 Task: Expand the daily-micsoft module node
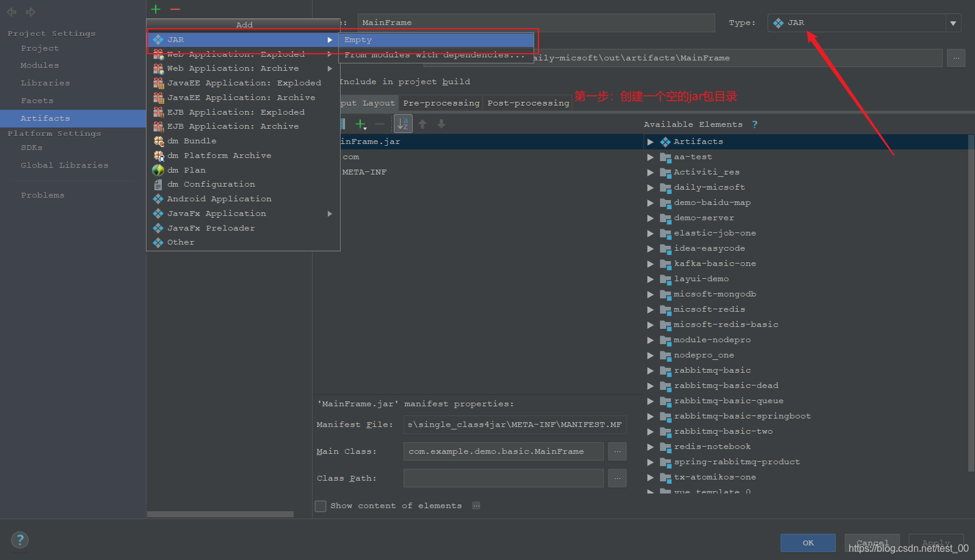[650, 187]
